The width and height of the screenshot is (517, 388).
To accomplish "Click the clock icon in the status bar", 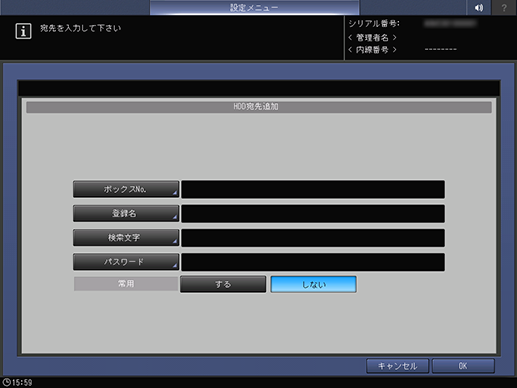I will [6, 382].
